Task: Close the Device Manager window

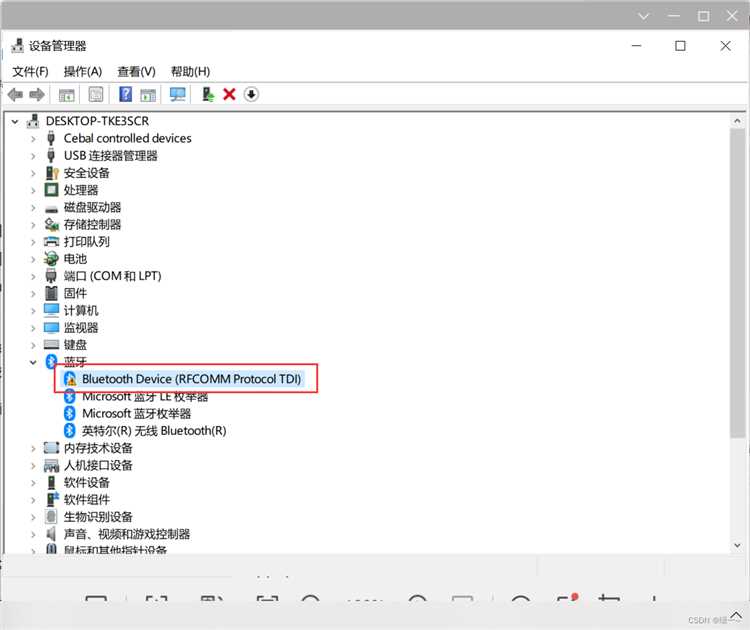Action: click(725, 45)
